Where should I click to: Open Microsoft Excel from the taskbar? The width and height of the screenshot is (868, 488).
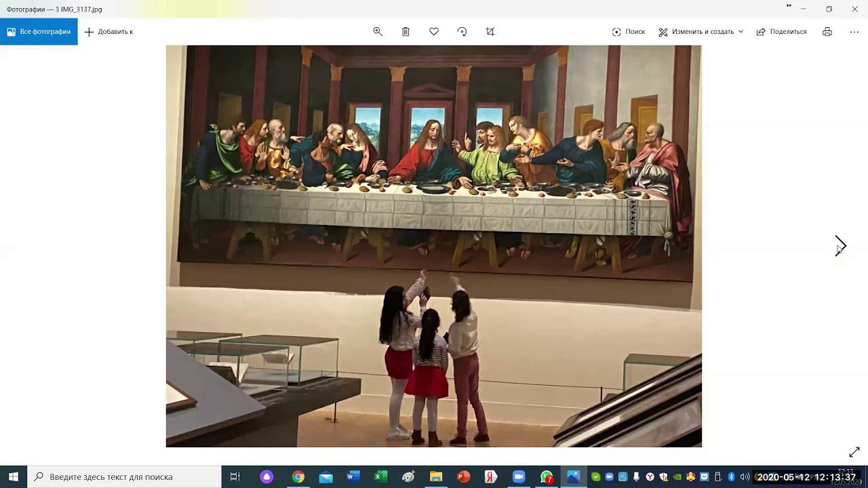(380, 476)
